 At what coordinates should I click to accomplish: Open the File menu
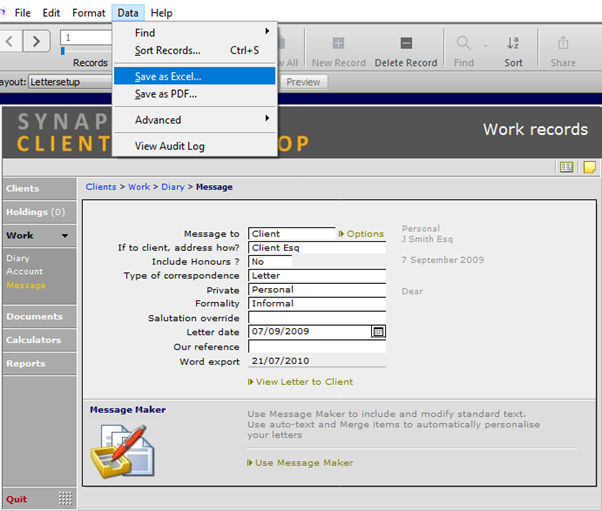tap(23, 13)
